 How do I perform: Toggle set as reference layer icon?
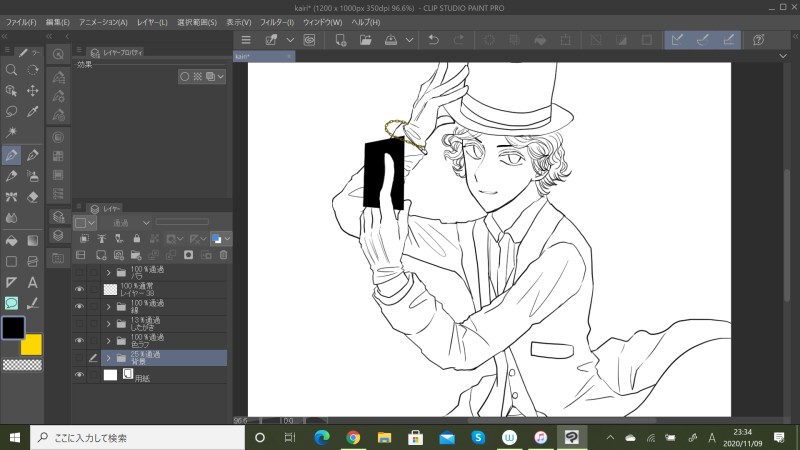tap(102, 238)
